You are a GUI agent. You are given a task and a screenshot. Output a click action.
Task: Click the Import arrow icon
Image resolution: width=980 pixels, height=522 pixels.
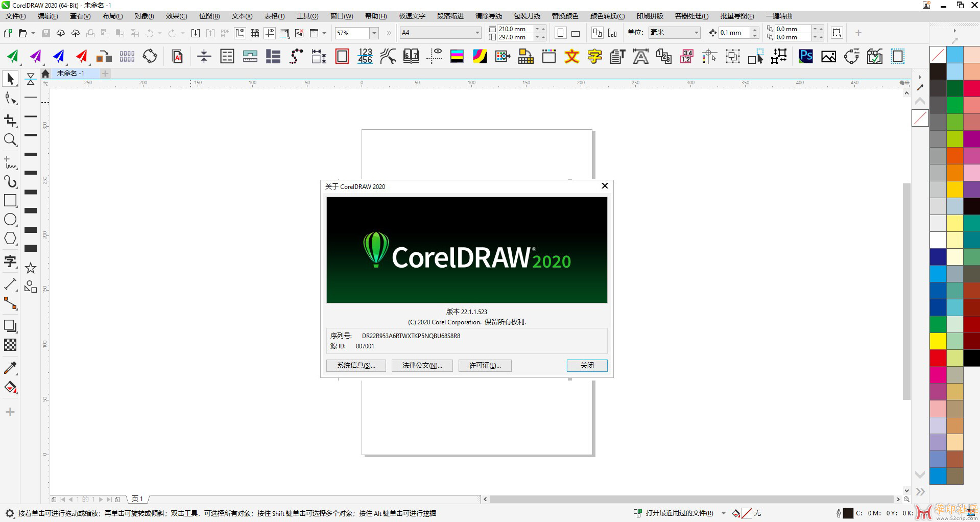click(195, 33)
